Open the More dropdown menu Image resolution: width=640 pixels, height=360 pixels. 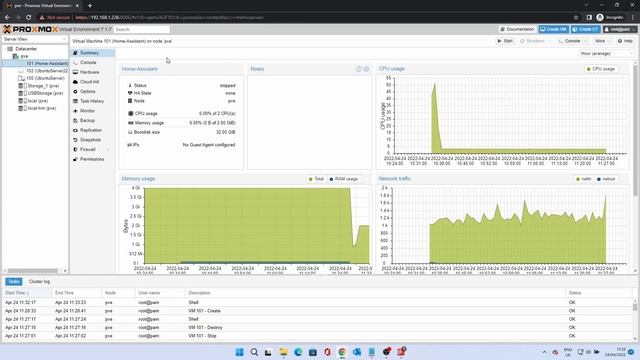pos(602,41)
